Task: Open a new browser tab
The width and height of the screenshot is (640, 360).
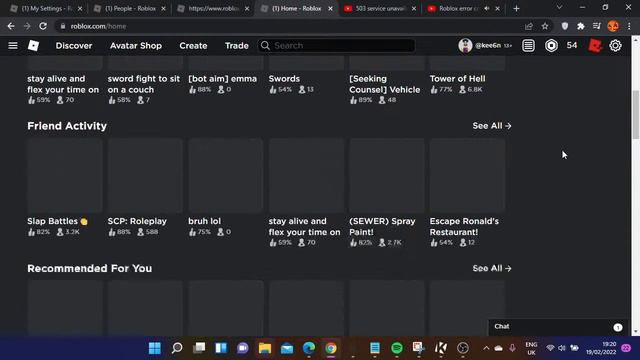Action: (516, 8)
